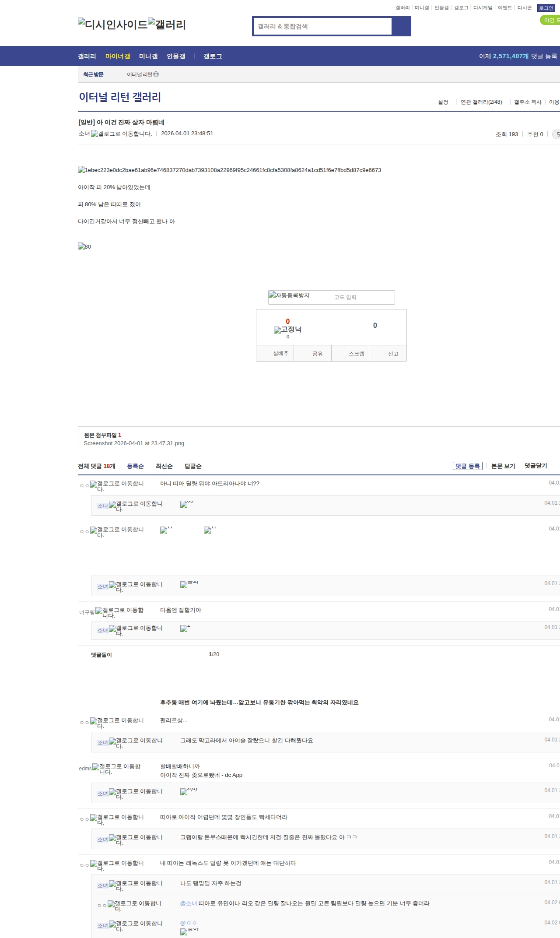Image resolution: width=560 pixels, height=938 pixels.
Task: Open the 설정 menu for the gallery
Action: (x=443, y=102)
